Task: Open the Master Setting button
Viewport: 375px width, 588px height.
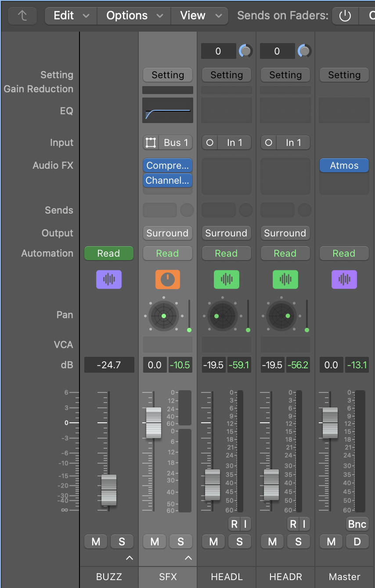Action: tap(344, 75)
